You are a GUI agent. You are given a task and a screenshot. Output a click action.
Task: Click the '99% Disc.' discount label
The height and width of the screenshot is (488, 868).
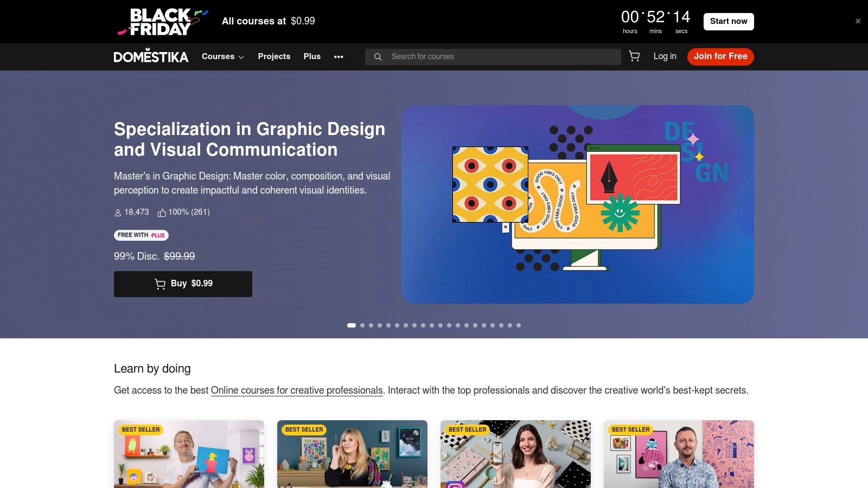tap(136, 256)
